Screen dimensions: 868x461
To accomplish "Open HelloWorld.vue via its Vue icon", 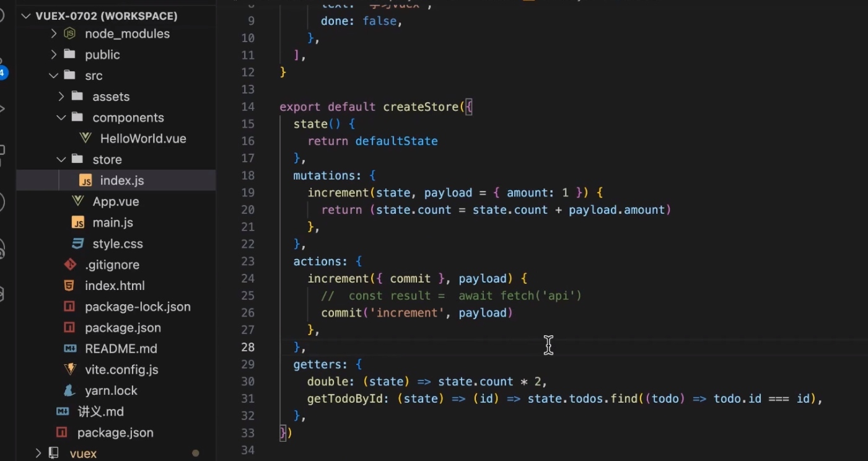I will (85, 139).
